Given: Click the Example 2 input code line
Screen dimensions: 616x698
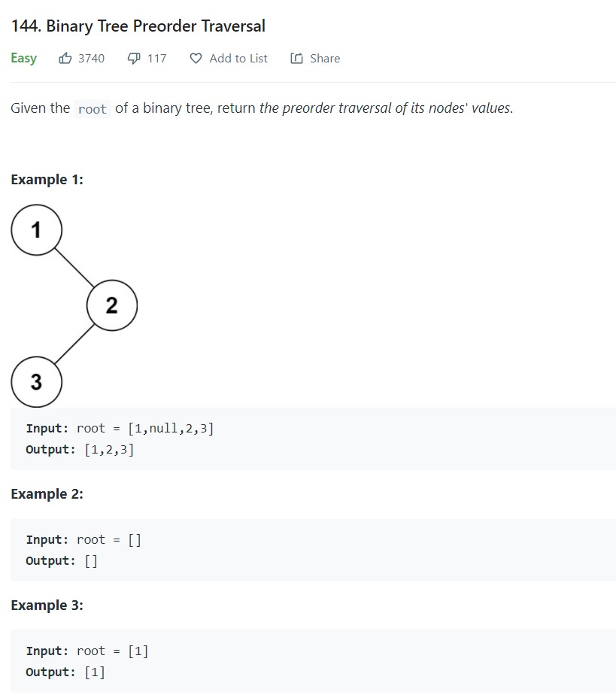Looking at the screenshot, I should coord(83,539).
